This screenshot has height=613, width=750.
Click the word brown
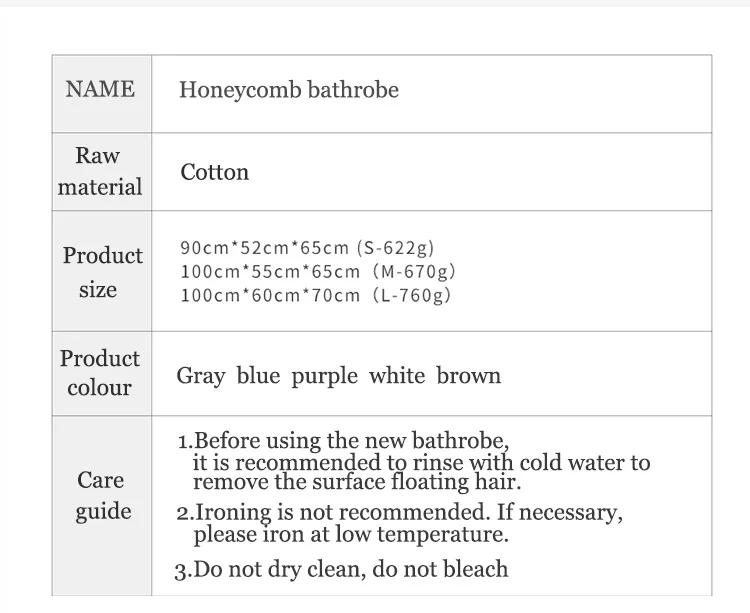pos(468,376)
